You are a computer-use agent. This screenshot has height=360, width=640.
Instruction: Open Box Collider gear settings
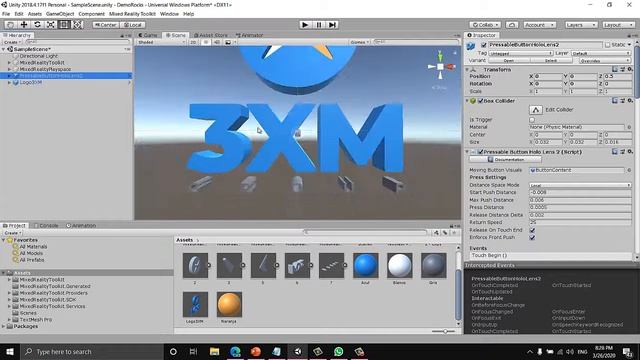coord(630,100)
